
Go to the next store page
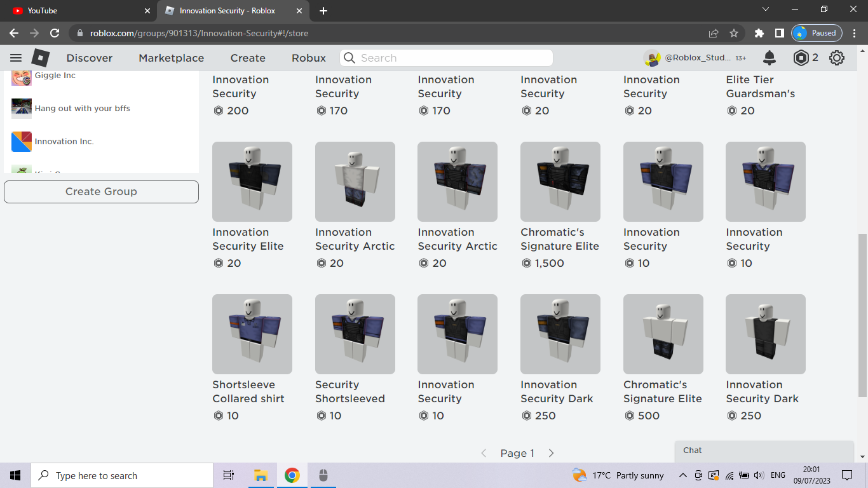pos(551,453)
